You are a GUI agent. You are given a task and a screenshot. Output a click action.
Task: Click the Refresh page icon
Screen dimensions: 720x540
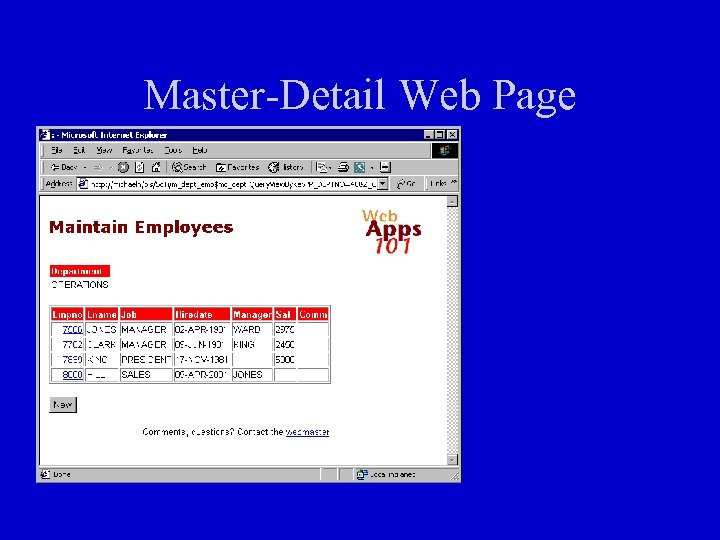140,167
